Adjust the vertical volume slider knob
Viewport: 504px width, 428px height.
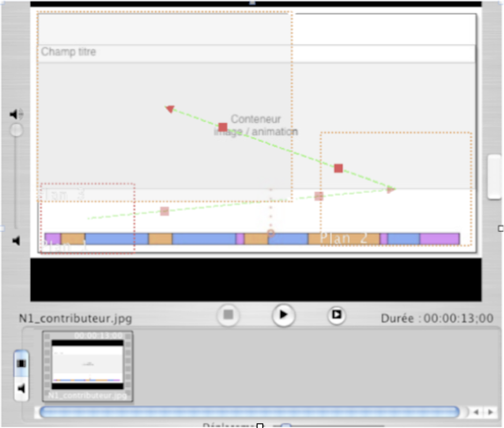click(x=17, y=131)
